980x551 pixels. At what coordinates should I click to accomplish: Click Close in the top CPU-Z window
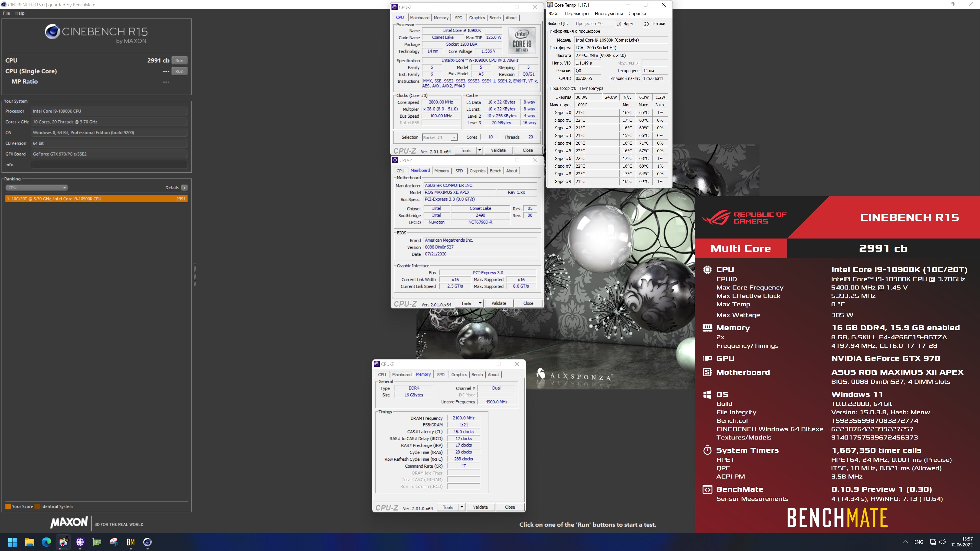pyautogui.click(x=528, y=150)
